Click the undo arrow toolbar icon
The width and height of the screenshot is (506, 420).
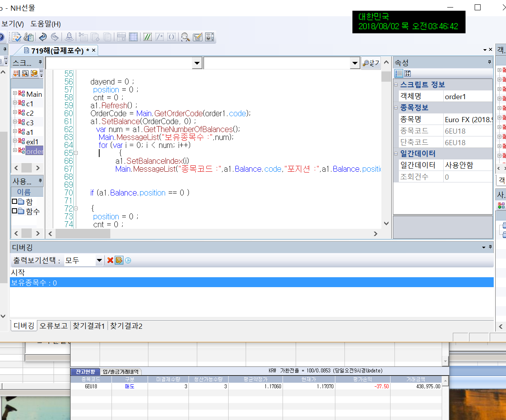pos(42,37)
